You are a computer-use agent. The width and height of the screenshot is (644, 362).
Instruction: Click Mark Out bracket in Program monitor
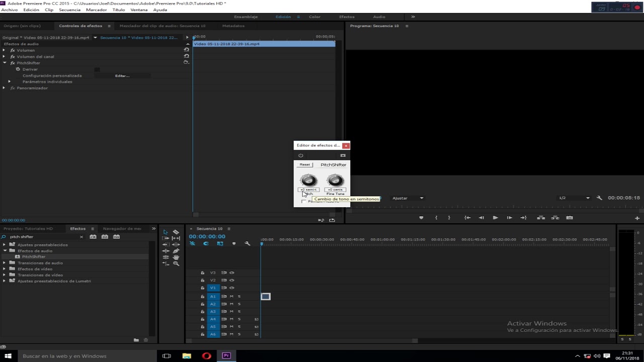tap(449, 218)
